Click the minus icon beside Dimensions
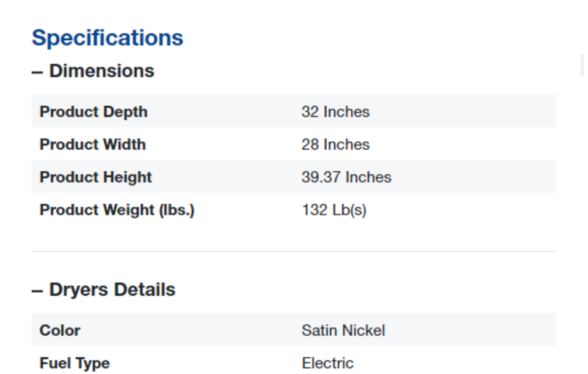The image size is (588, 374). (x=37, y=72)
